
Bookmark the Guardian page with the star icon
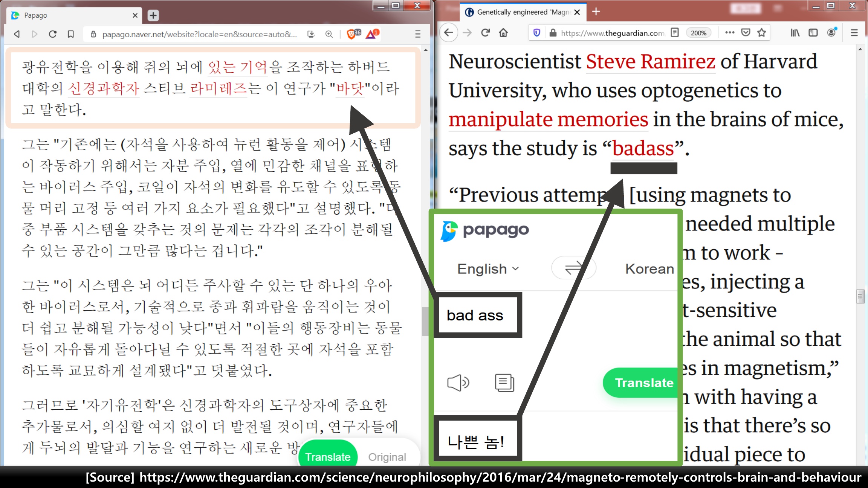[762, 33]
